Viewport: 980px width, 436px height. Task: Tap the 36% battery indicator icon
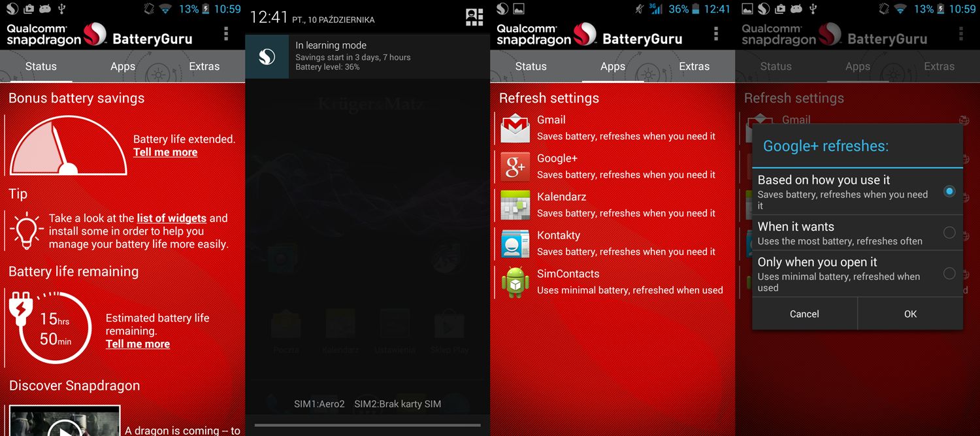click(x=696, y=9)
